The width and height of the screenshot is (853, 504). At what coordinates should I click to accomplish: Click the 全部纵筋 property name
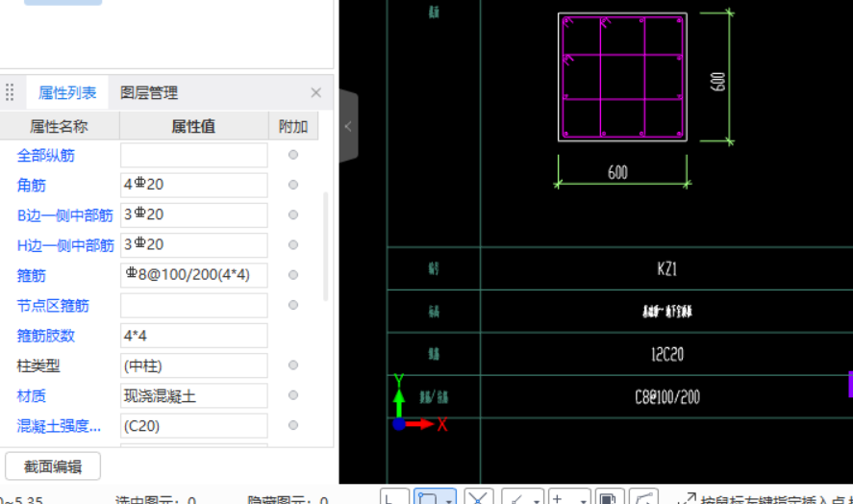46,156
